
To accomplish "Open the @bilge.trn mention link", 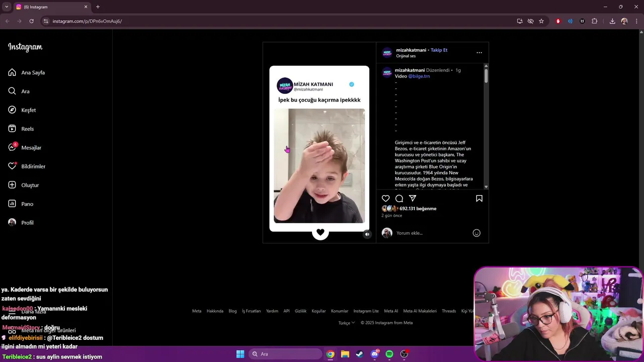I will (x=419, y=76).
